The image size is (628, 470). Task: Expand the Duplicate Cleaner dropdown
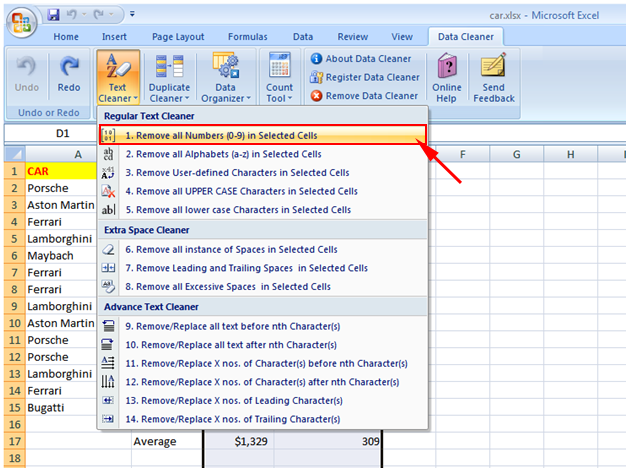[169, 77]
